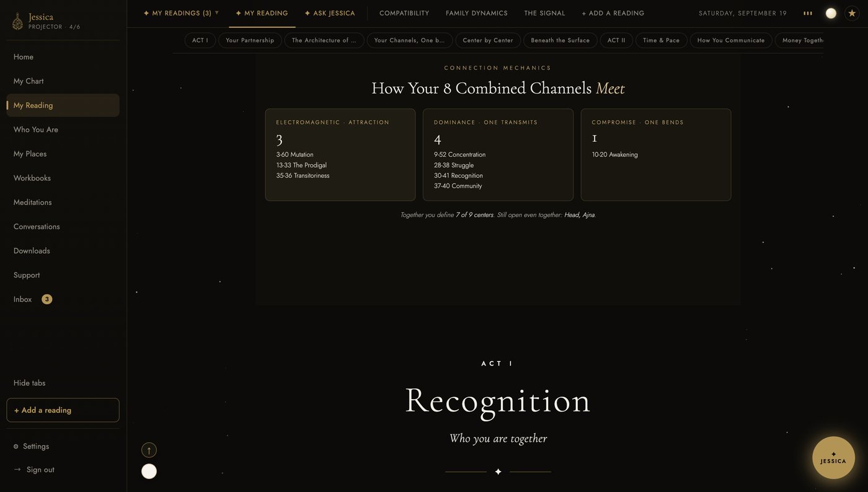This screenshot has height=492, width=868.
Task: Expand the Electromagnetic Attraction card
Action: click(340, 155)
